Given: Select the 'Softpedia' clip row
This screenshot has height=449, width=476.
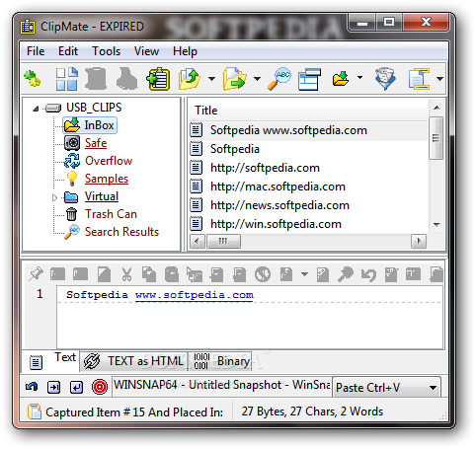Looking at the screenshot, I should (x=308, y=149).
